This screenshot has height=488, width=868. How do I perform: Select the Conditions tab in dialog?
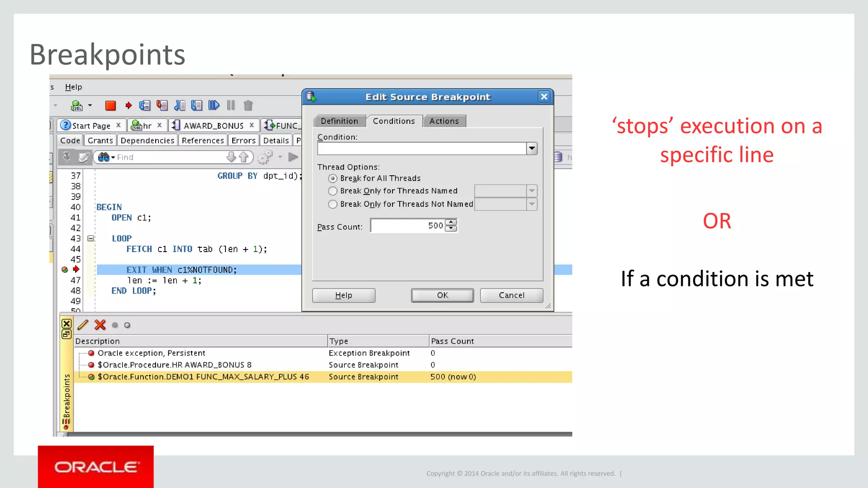coord(394,121)
